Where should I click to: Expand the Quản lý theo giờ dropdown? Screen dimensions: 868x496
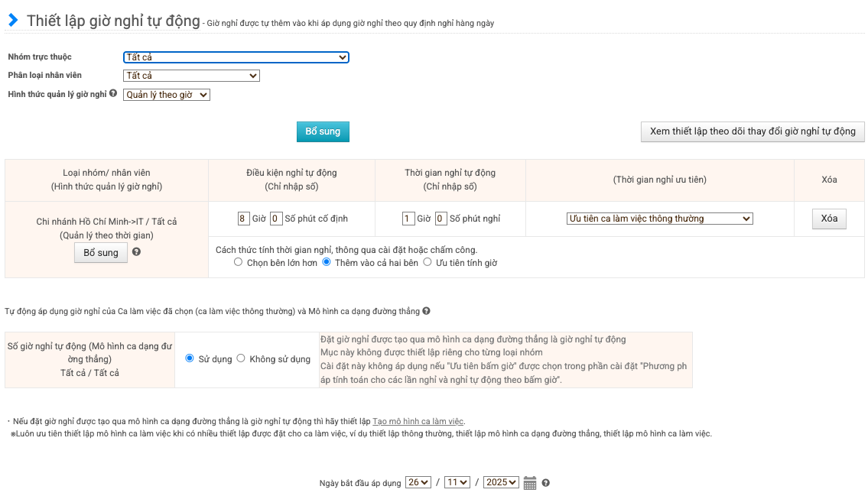166,95
